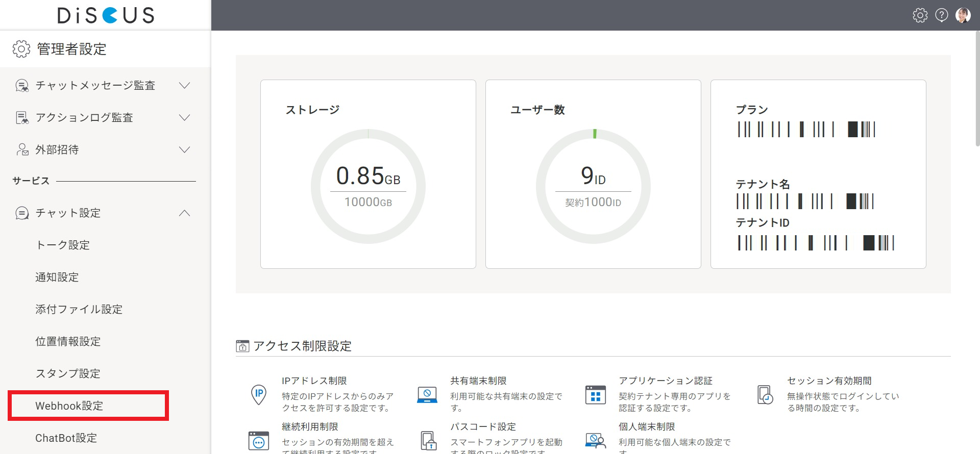The image size is (980, 454).
Task: Open パスコード設定 link
Action: (x=483, y=427)
